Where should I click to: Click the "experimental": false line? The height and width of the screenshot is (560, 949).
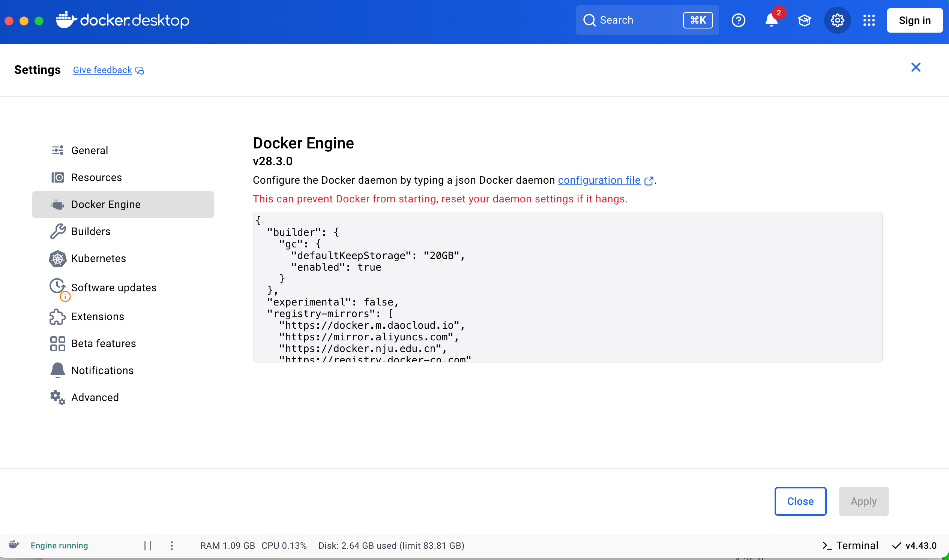pyautogui.click(x=333, y=302)
